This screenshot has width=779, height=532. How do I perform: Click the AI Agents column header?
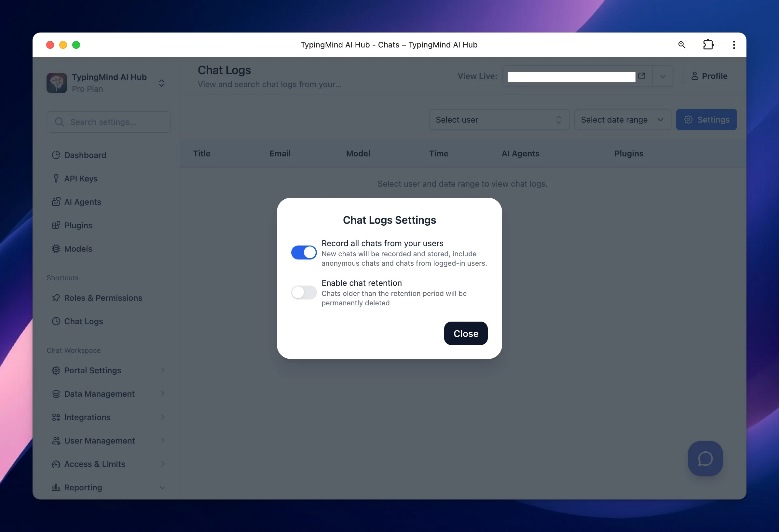pyautogui.click(x=521, y=153)
